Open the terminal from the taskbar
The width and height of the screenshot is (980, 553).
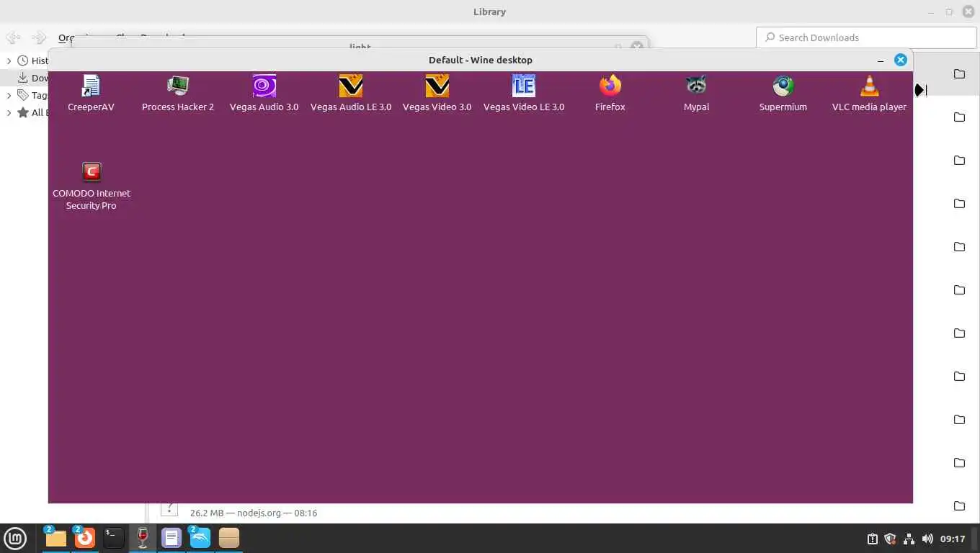click(114, 538)
